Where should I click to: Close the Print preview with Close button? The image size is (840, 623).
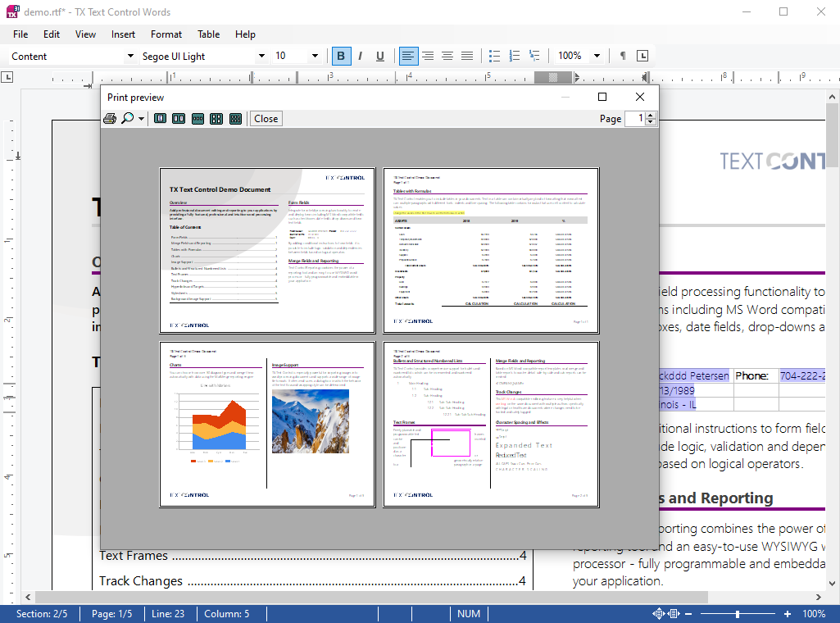pos(266,119)
